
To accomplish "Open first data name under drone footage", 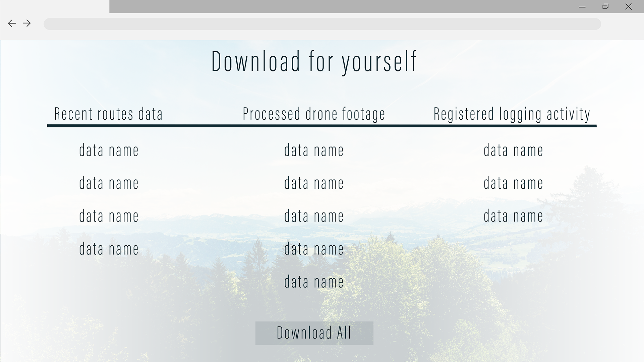I will (314, 150).
